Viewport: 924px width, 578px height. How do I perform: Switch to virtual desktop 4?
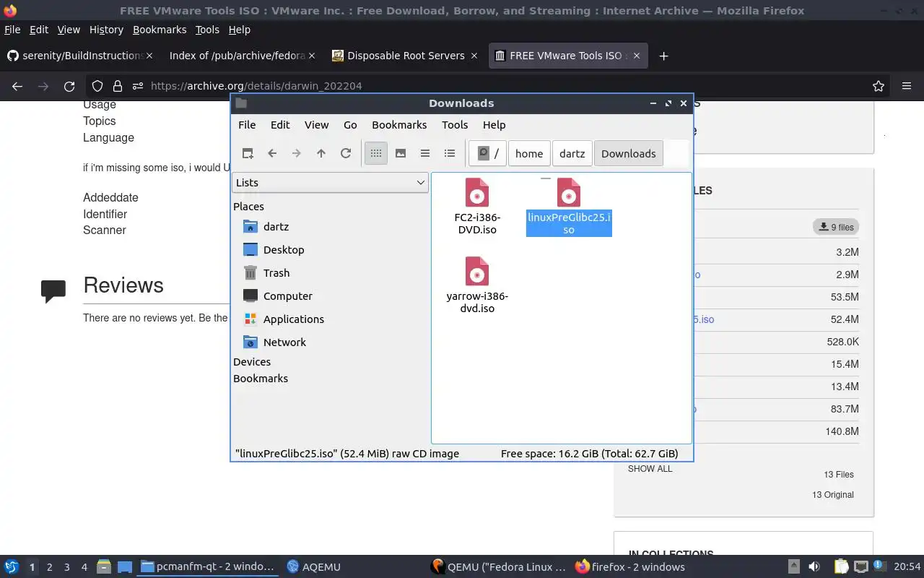tap(84, 567)
